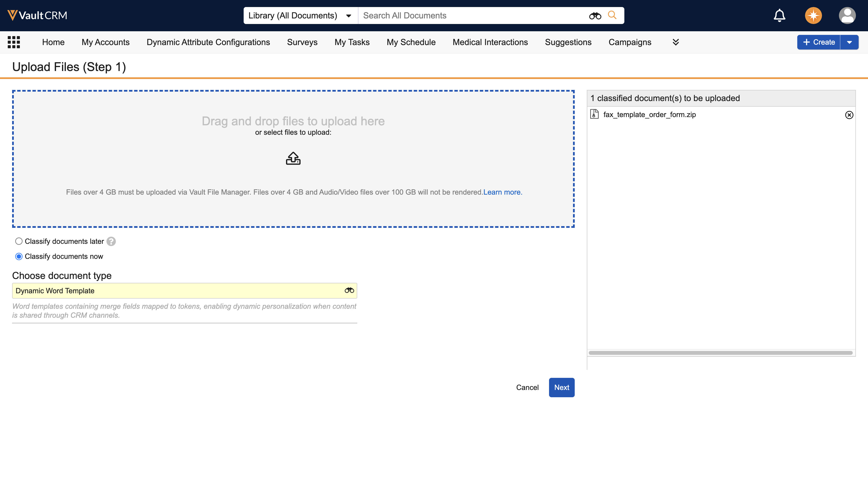Open the Medical Interactions tab
Image resolution: width=868 pixels, height=500 pixels.
click(x=490, y=42)
